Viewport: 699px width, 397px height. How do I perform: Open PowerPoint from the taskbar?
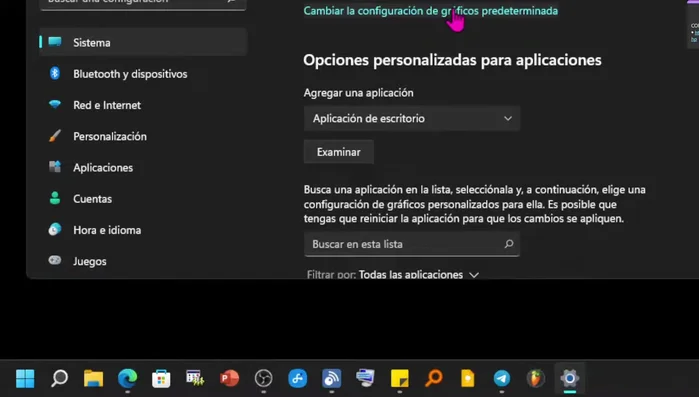(x=229, y=379)
